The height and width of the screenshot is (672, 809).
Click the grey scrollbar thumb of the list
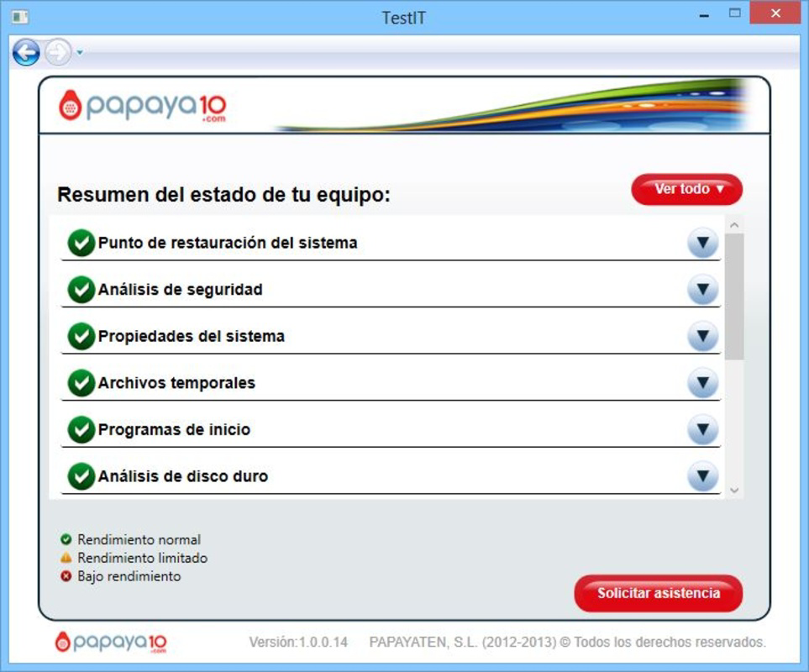734,297
